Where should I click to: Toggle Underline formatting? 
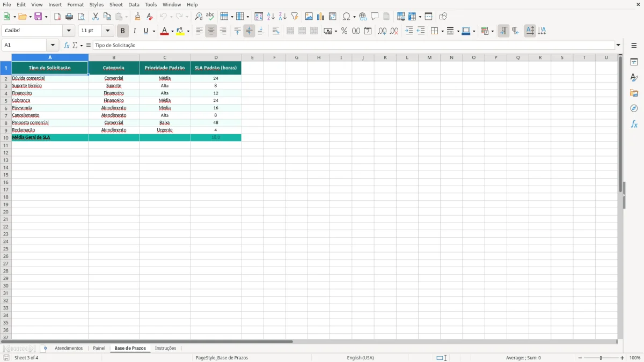pos(145,31)
